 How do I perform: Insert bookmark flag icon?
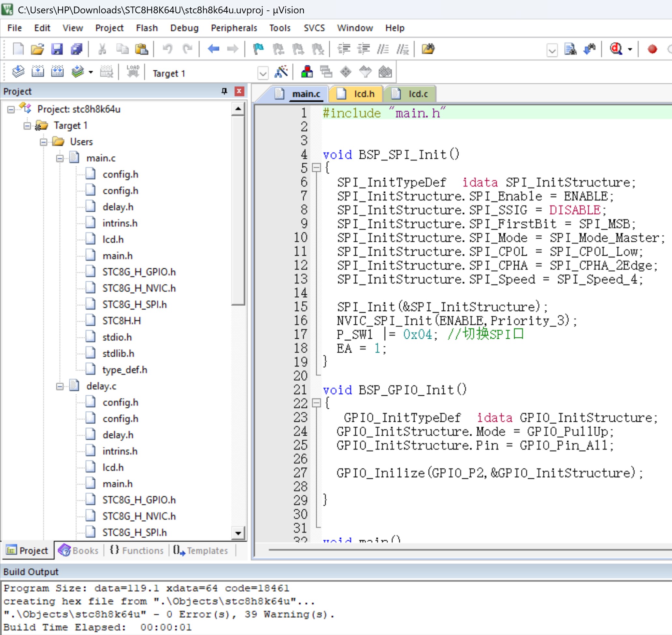click(258, 49)
